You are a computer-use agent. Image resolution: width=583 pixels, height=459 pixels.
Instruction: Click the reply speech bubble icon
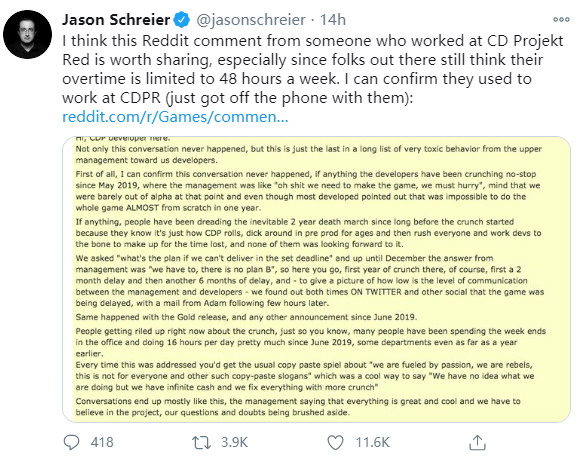pyautogui.click(x=71, y=442)
